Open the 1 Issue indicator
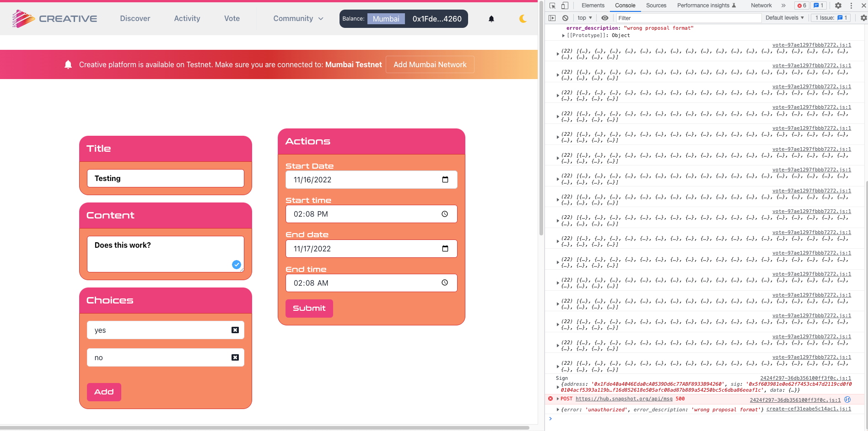This screenshot has width=868, height=431. (831, 18)
